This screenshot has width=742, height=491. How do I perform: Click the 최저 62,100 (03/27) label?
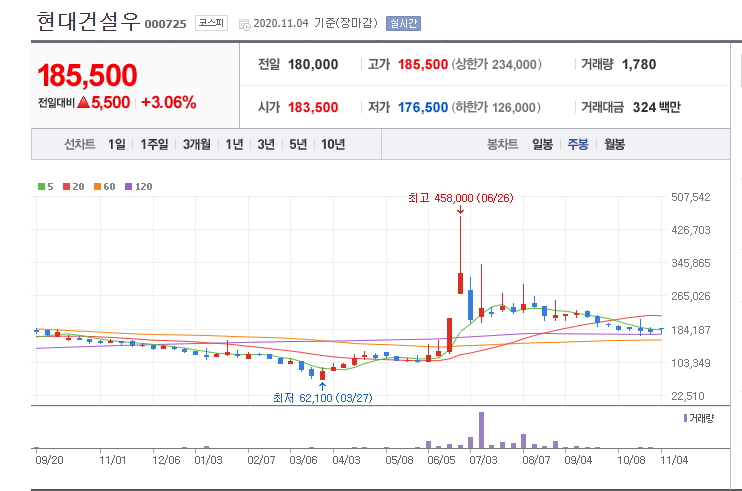point(323,398)
